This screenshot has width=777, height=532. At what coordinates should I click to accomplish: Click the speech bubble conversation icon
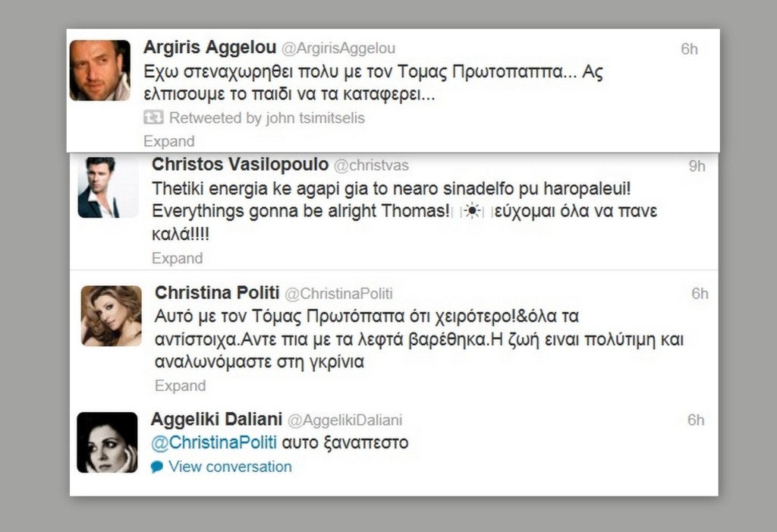156,467
